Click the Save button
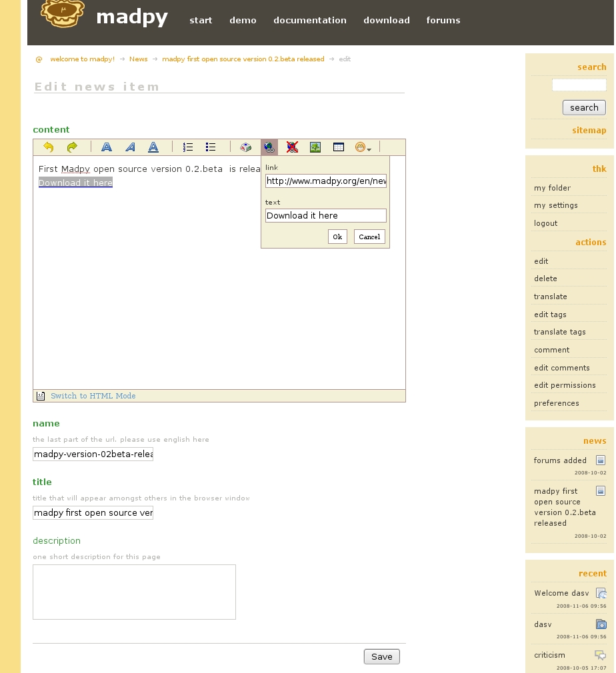The image size is (616, 673). tap(382, 657)
